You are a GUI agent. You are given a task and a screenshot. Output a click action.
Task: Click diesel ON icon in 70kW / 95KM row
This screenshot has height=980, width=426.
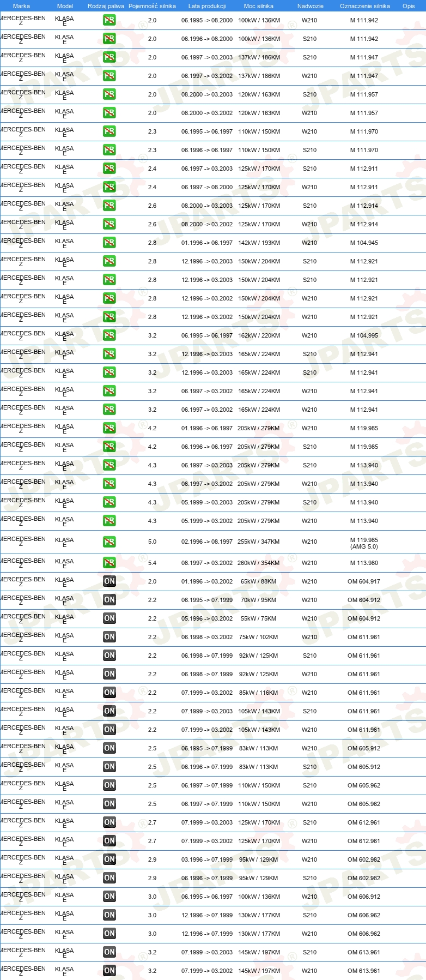[109, 600]
